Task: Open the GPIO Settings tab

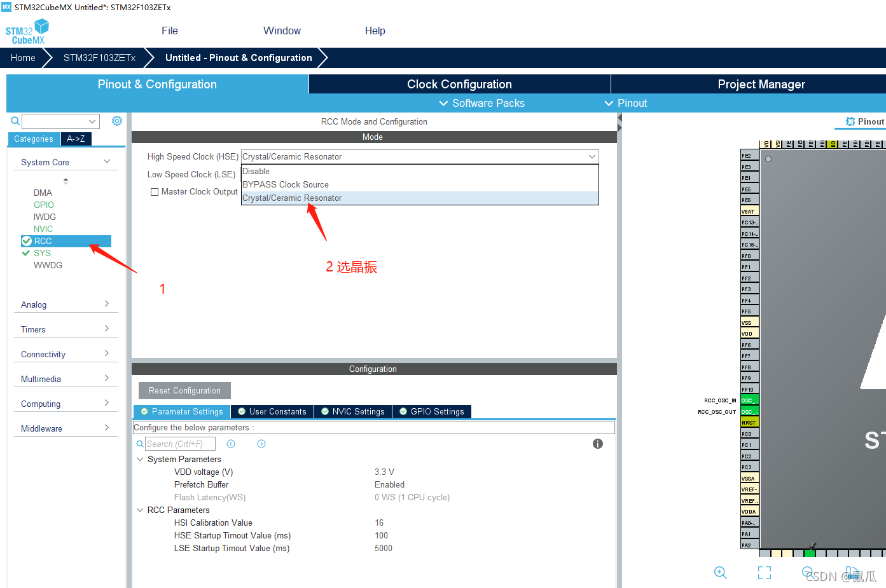Action: (x=432, y=411)
